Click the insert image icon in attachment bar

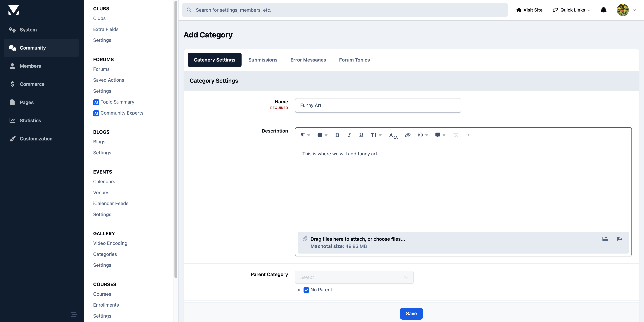(x=620, y=239)
